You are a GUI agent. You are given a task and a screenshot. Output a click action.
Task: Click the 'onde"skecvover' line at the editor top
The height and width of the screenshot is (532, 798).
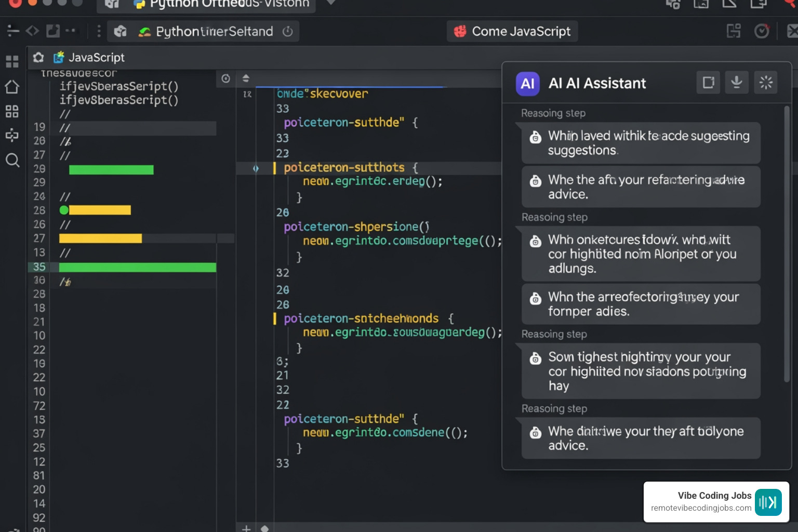(x=323, y=94)
